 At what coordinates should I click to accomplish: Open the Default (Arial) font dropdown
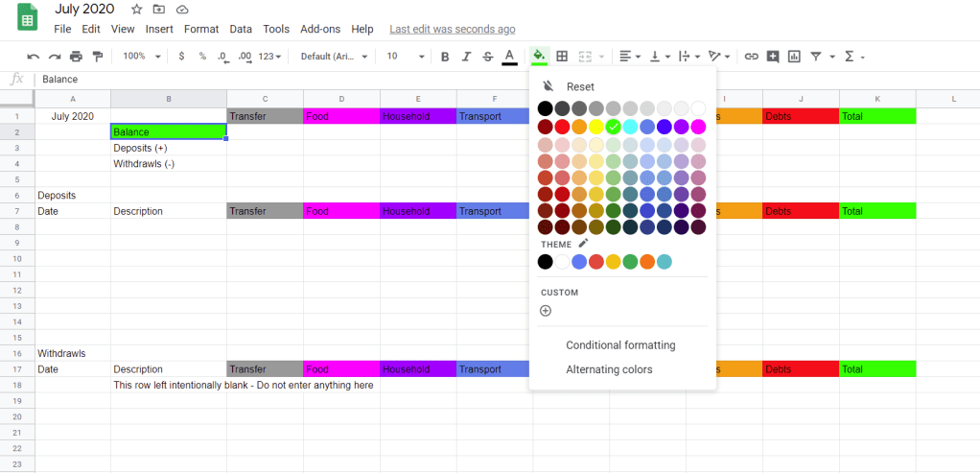click(334, 57)
